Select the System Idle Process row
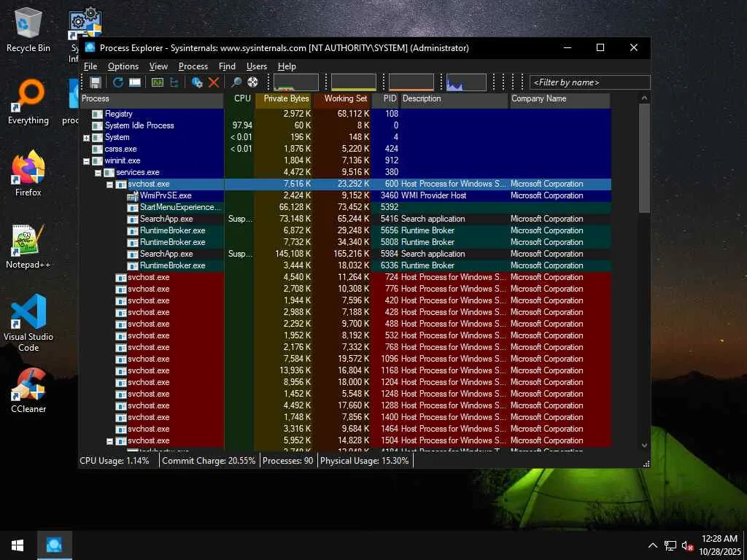Image resolution: width=747 pixels, height=560 pixels. click(x=345, y=125)
